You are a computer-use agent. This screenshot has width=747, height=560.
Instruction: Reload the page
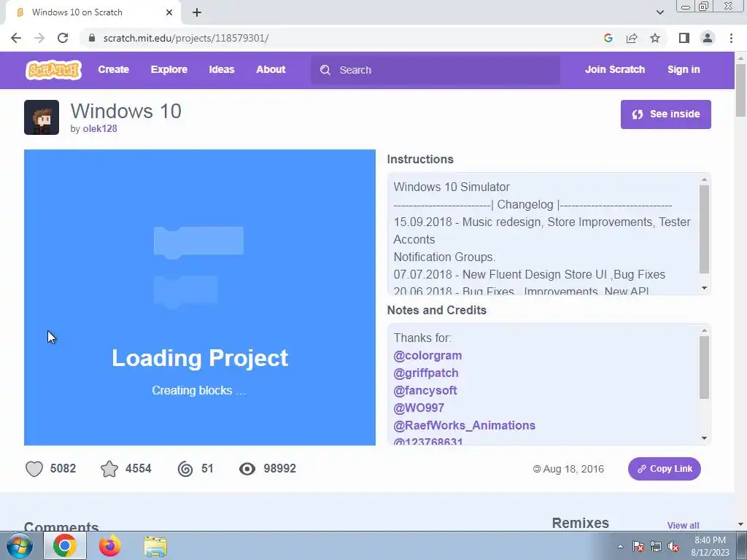pyautogui.click(x=63, y=38)
